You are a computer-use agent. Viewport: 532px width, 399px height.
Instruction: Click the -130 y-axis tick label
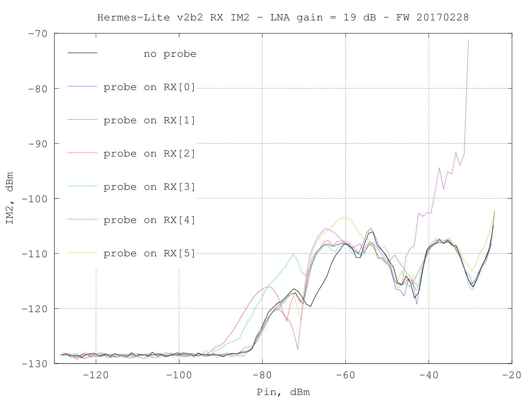point(35,364)
